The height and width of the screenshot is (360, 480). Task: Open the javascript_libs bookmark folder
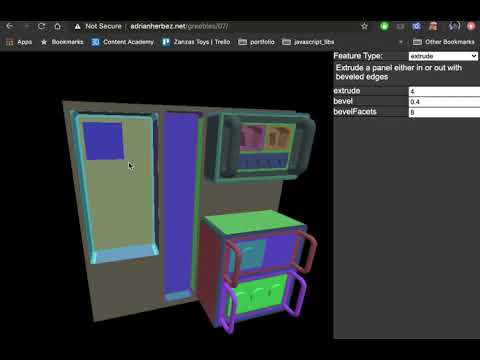pyautogui.click(x=308, y=42)
